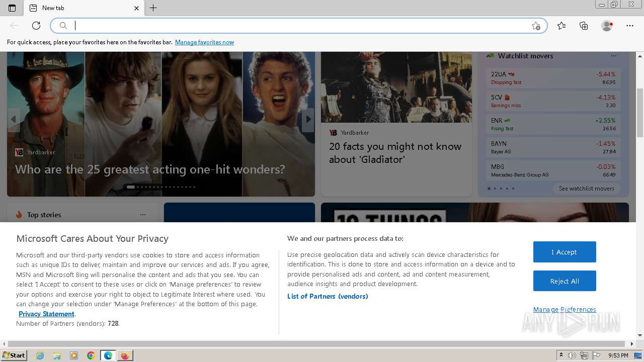Open List of Partners (vendors) link
Image resolution: width=644 pixels, height=362 pixels.
tap(328, 296)
